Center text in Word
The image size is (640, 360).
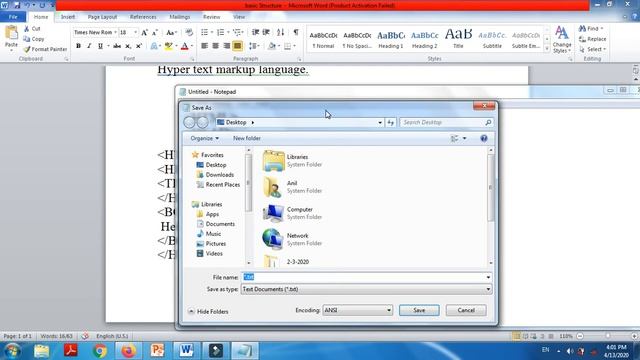[x=216, y=46]
